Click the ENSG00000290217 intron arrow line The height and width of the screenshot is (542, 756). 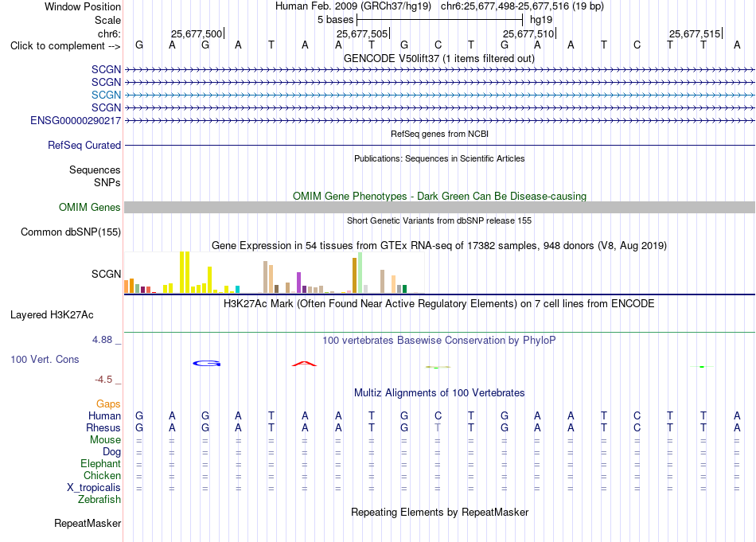439,120
